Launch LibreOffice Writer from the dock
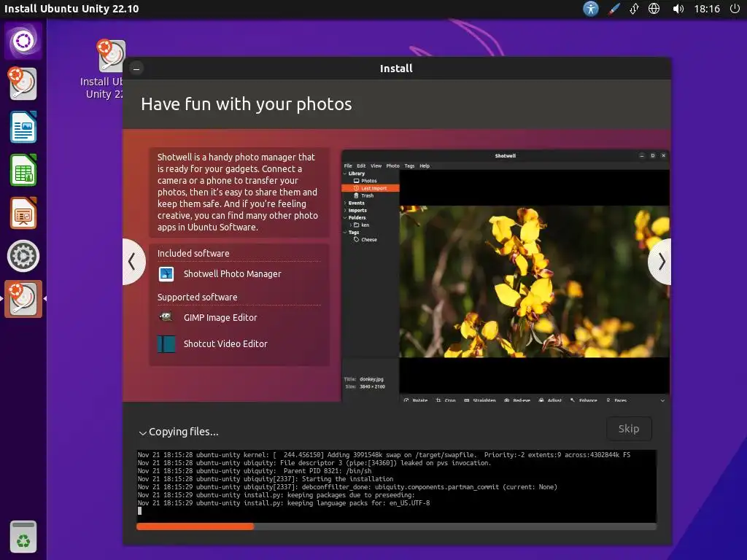Viewport: 747px width, 560px height. 23,127
